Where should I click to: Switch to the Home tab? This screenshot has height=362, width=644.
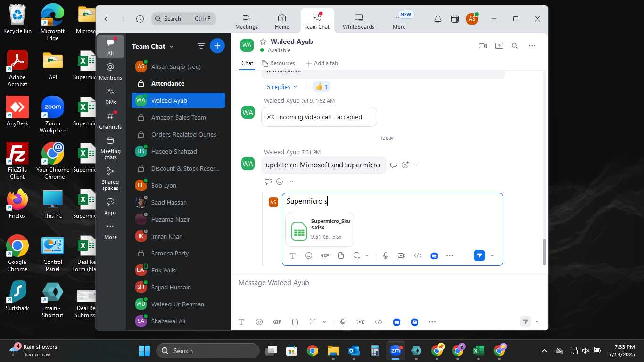[282, 21]
